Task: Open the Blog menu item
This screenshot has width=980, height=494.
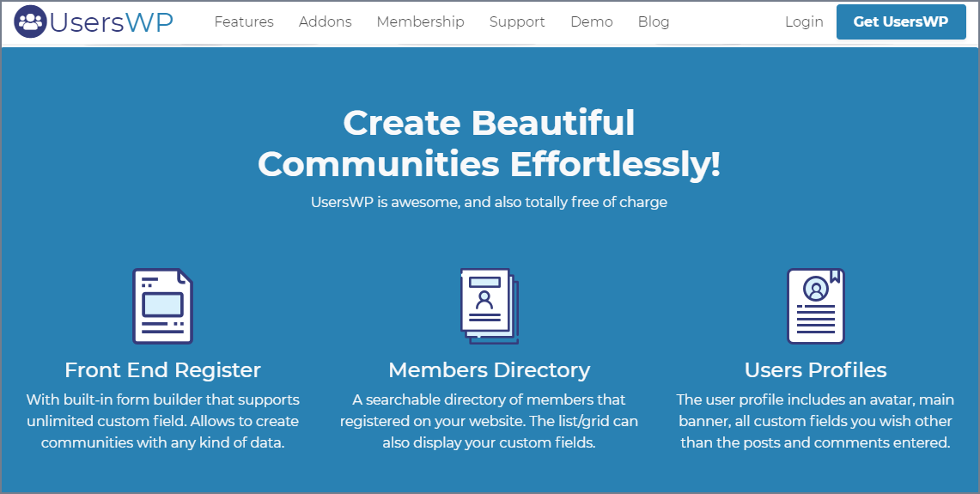Action: coord(654,21)
